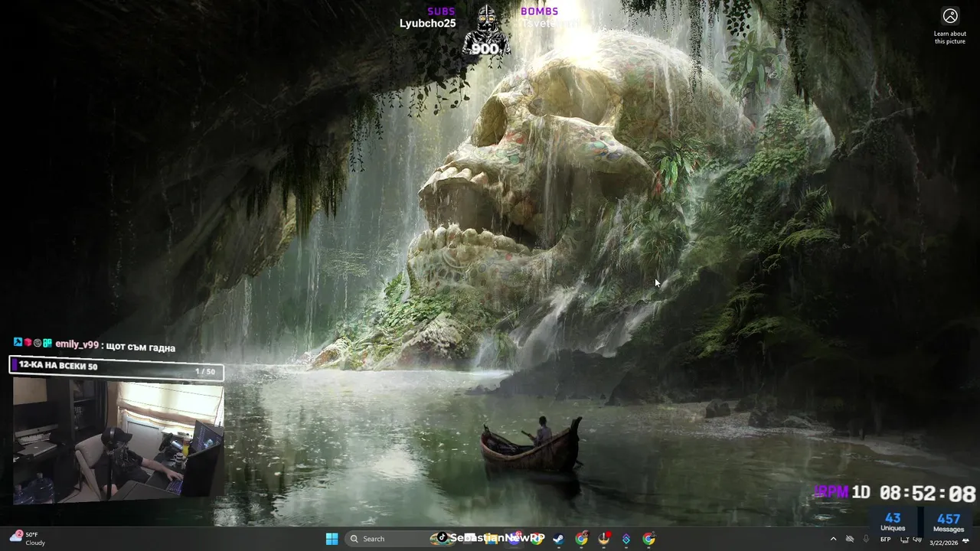The width and height of the screenshot is (980, 551).
Task: Click the 457 Messages stat box
Action: (x=949, y=522)
